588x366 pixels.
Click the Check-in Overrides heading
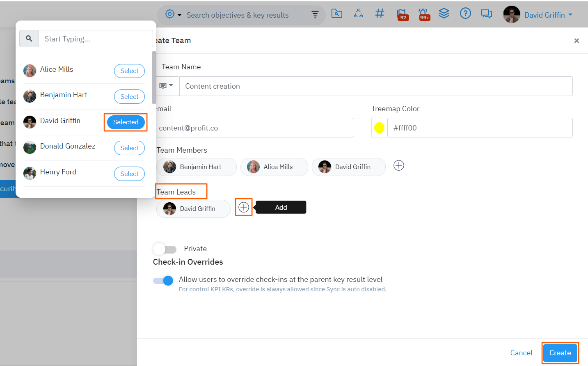pyautogui.click(x=188, y=262)
